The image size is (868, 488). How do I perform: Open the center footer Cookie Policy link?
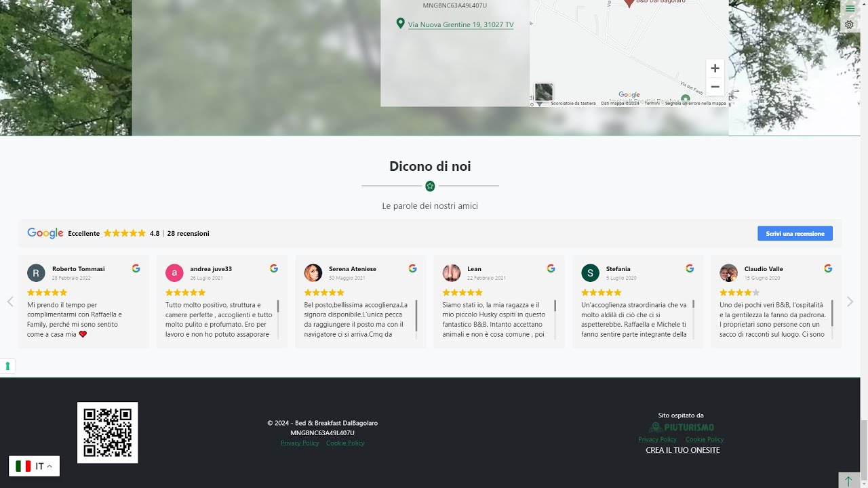pos(345,443)
